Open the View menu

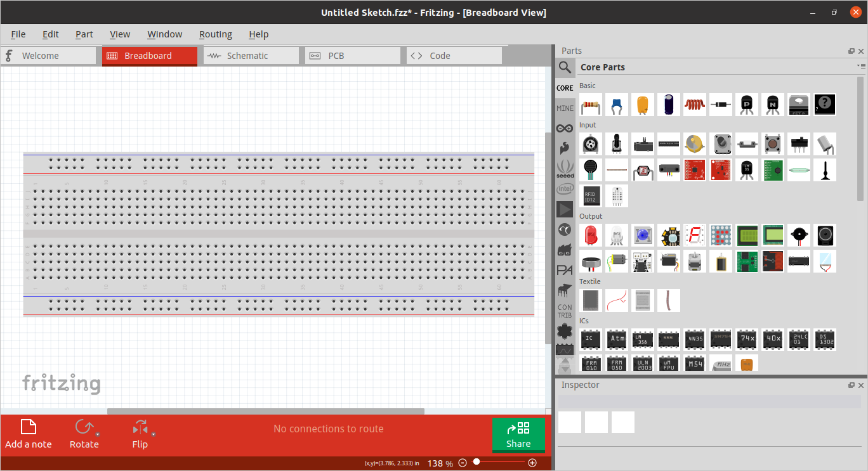coord(120,34)
